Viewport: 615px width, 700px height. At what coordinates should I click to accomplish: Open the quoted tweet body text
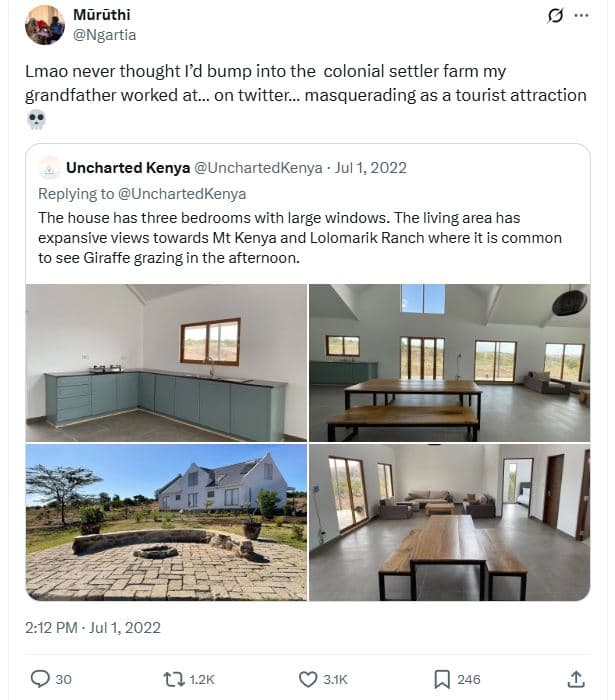click(300, 238)
